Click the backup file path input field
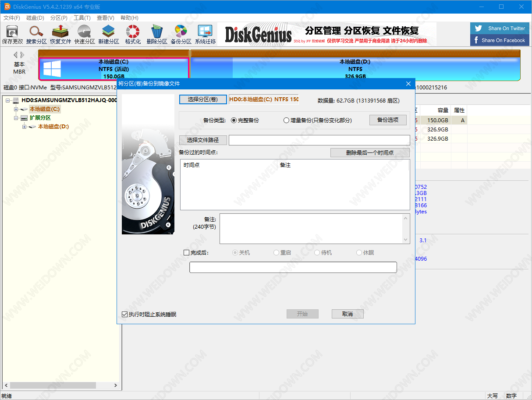The width and height of the screenshot is (532, 400). click(319, 140)
